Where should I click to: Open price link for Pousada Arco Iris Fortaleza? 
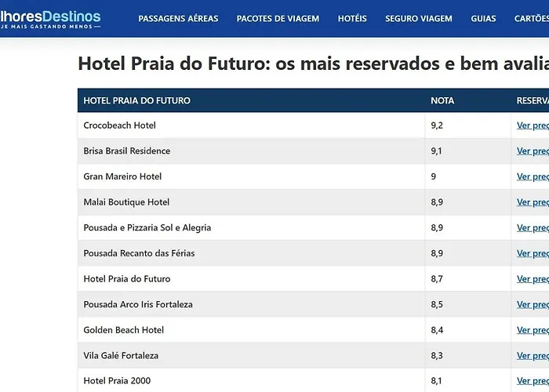click(x=533, y=304)
